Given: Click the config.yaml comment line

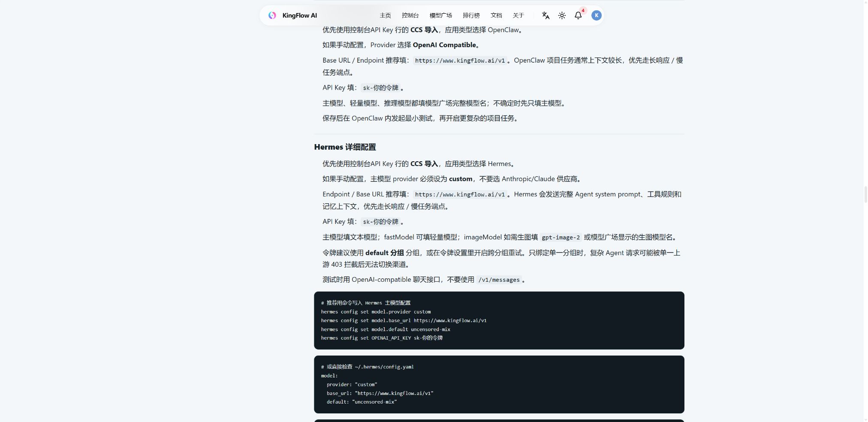Looking at the screenshot, I should (367, 367).
